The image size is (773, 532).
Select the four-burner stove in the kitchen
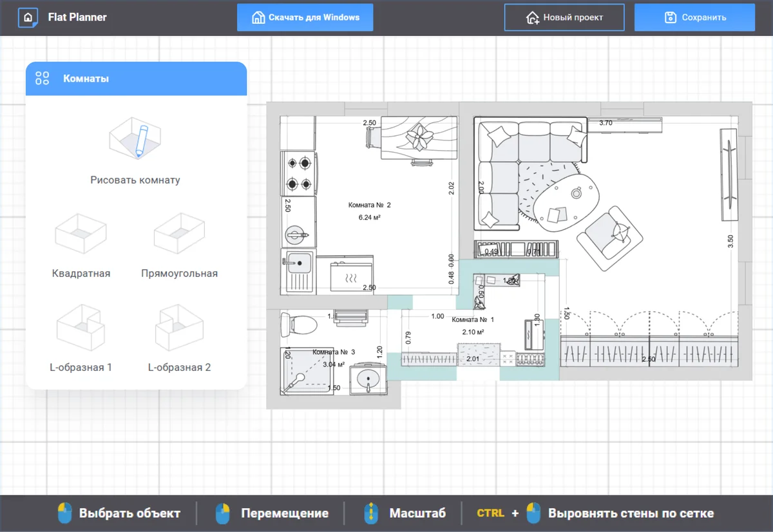click(x=298, y=174)
